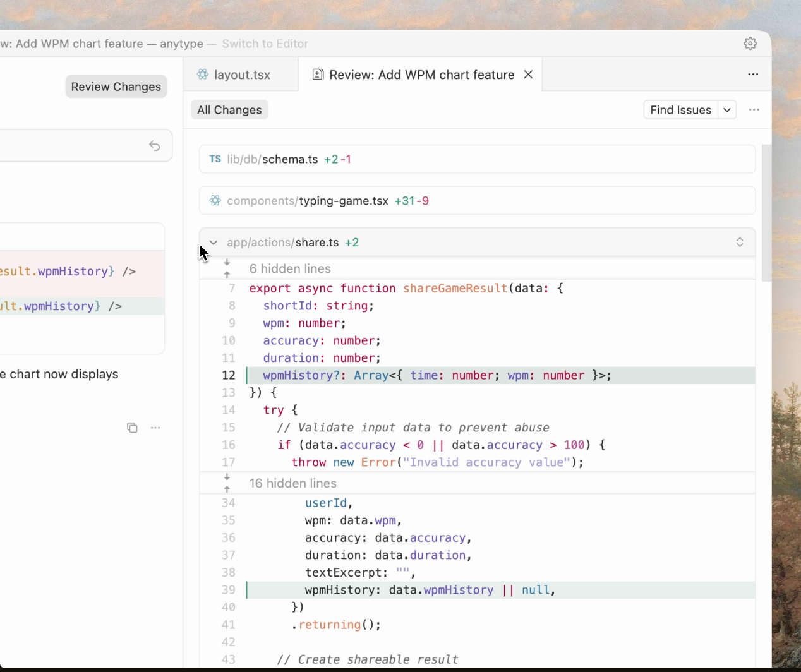Open tab bar overflow ellipsis menu
The image size is (801, 672).
pos(753,75)
